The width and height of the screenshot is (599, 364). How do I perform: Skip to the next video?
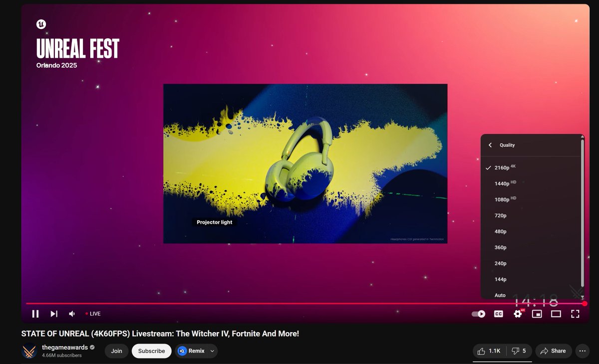coord(54,314)
